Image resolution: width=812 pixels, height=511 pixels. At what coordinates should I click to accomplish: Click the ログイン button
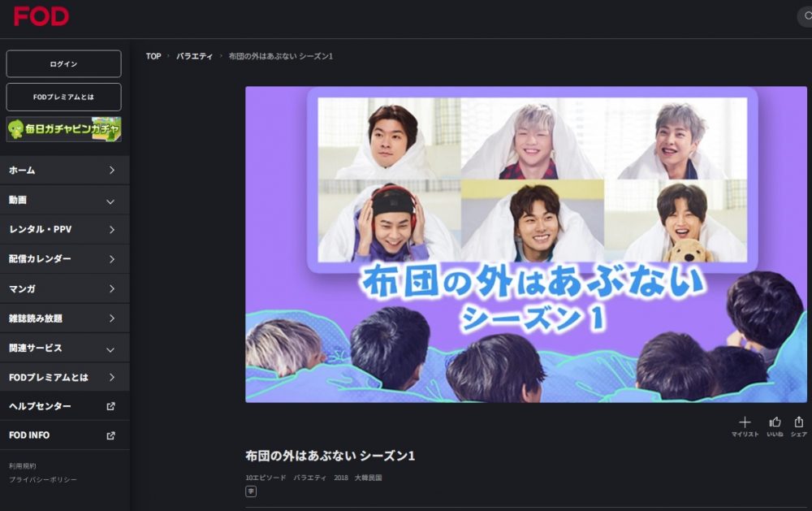(x=63, y=63)
